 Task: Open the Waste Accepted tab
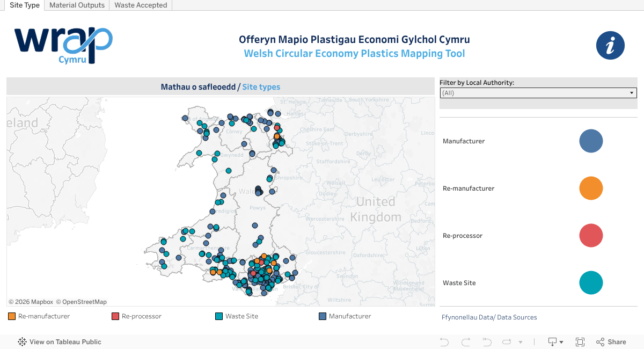coord(140,5)
